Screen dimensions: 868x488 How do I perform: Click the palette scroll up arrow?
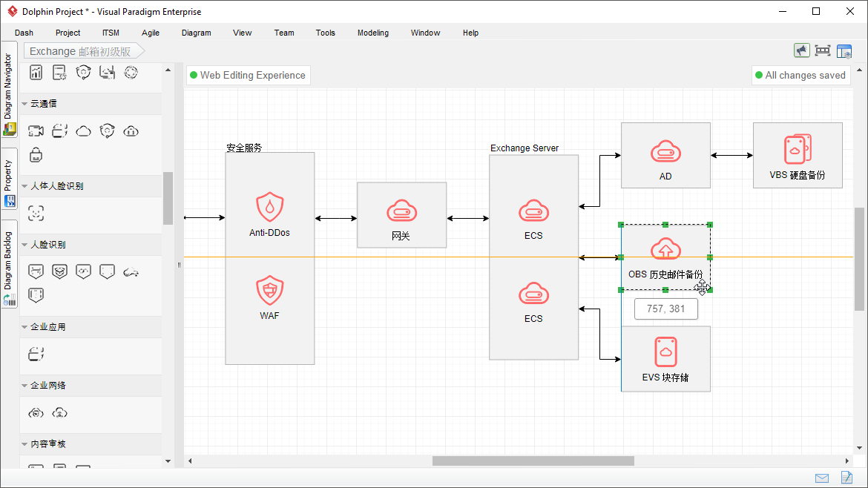(x=168, y=70)
